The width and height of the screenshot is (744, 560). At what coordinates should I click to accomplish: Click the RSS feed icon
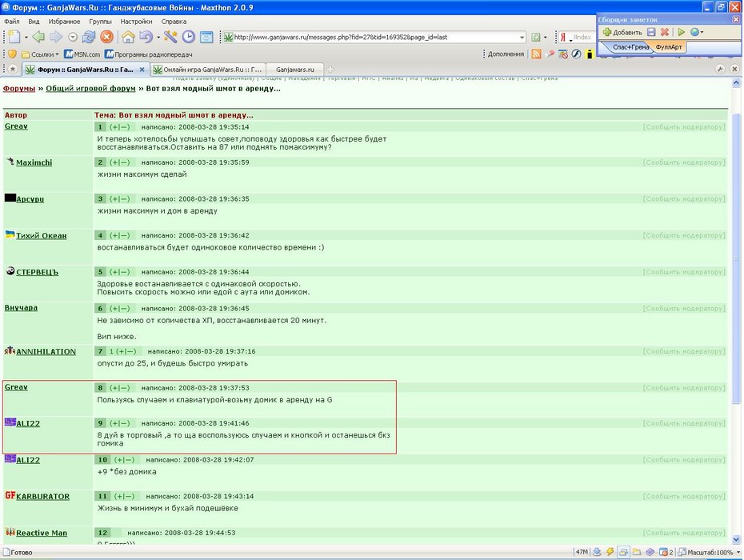(536, 54)
